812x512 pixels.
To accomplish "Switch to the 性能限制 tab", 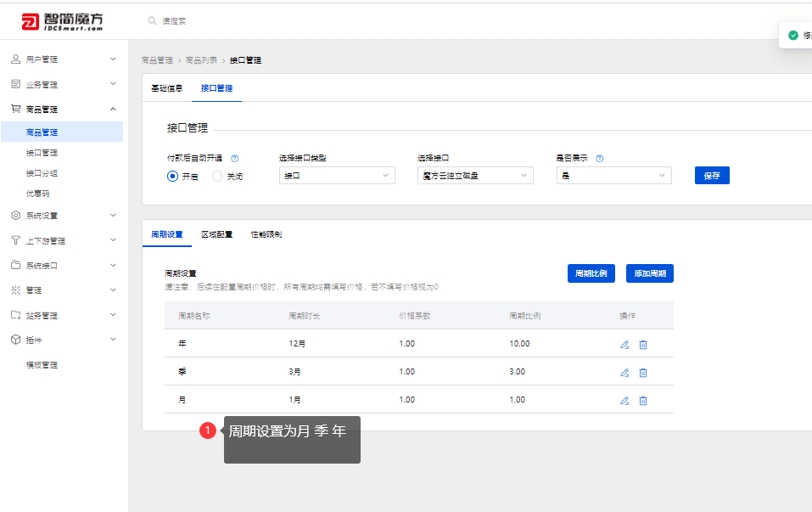I will coord(266,234).
